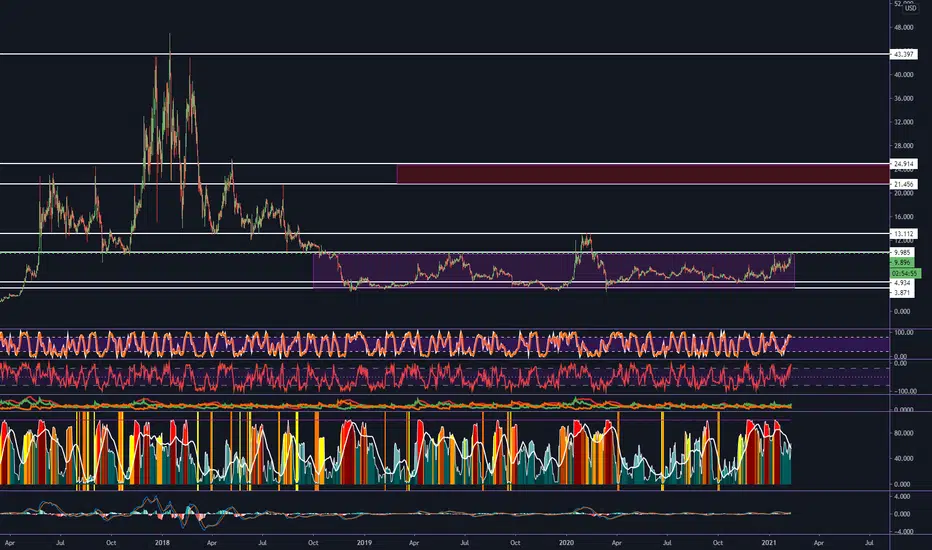
Task: Select the 3.871 horizontal line price label
Action: click(902, 293)
